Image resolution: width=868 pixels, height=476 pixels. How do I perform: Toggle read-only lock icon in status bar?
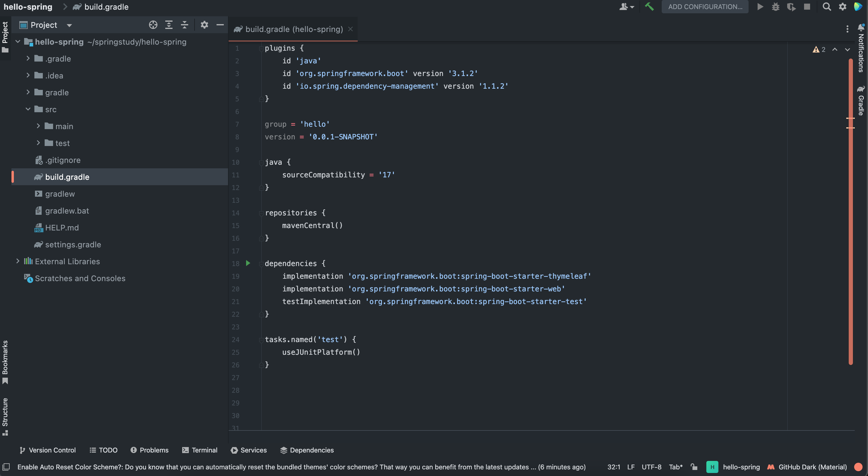pos(694,467)
